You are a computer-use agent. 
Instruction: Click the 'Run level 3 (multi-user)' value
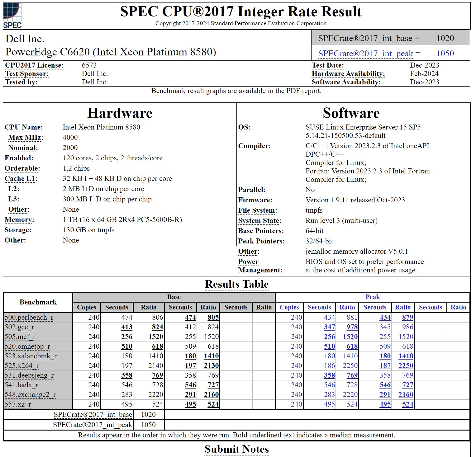[x=341, y=221]
